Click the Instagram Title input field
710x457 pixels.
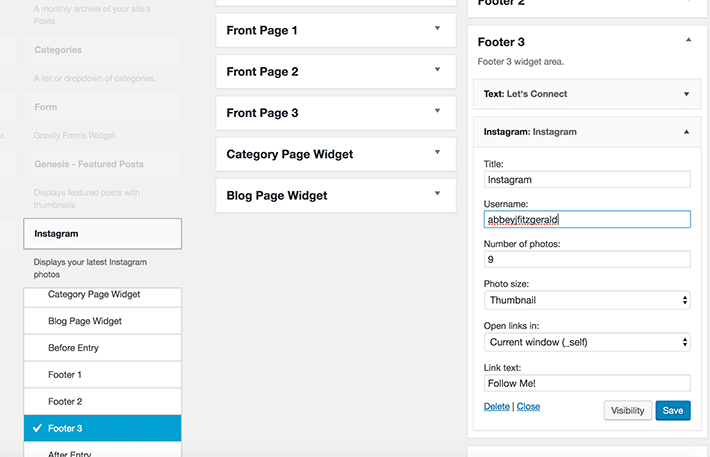tap(587, 180)
